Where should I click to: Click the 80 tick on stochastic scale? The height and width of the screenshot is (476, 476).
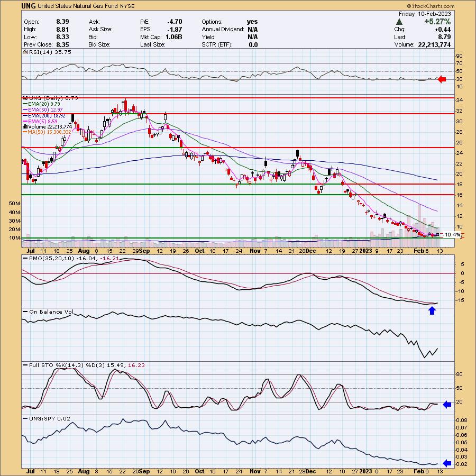[459, 374]
